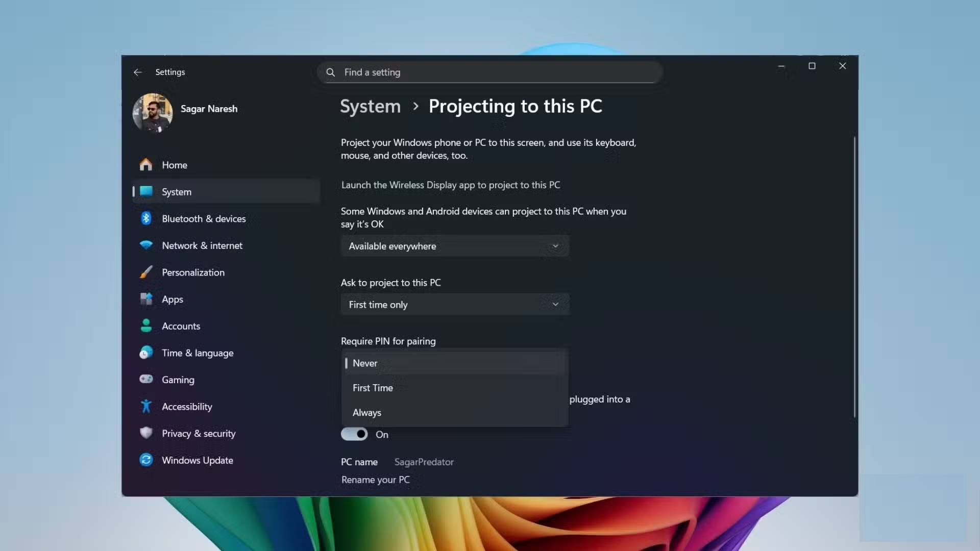Screen dimensions: 980x551
Task: Pick the Never option for PIN
Action: click(x=365, y=363)
